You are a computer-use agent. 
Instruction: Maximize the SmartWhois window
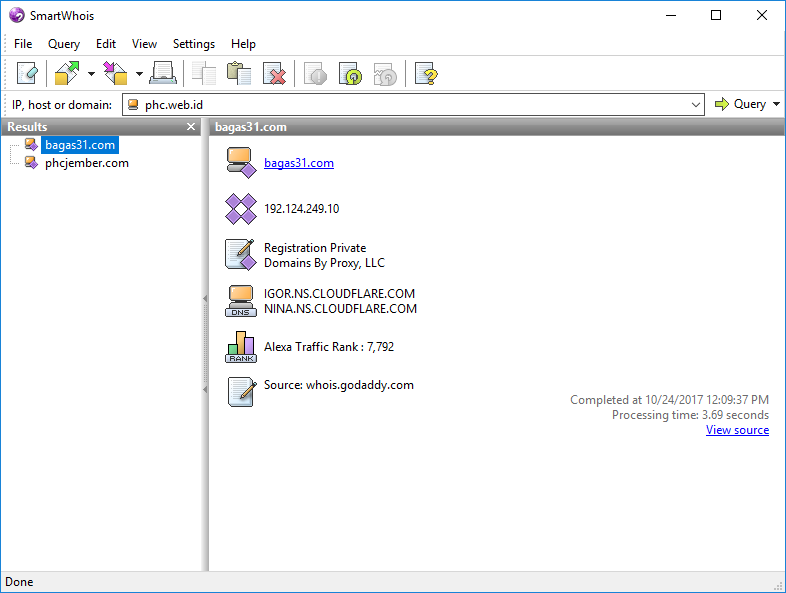point(716,16)
